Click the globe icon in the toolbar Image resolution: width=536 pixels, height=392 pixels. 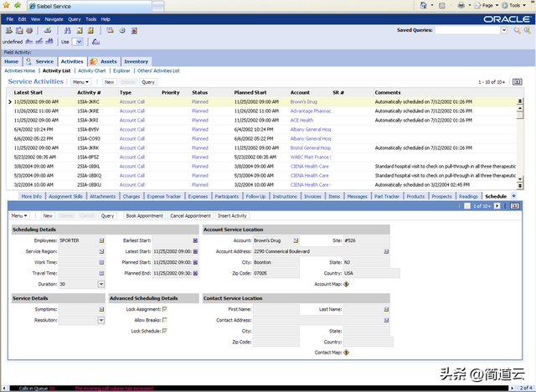29,30
